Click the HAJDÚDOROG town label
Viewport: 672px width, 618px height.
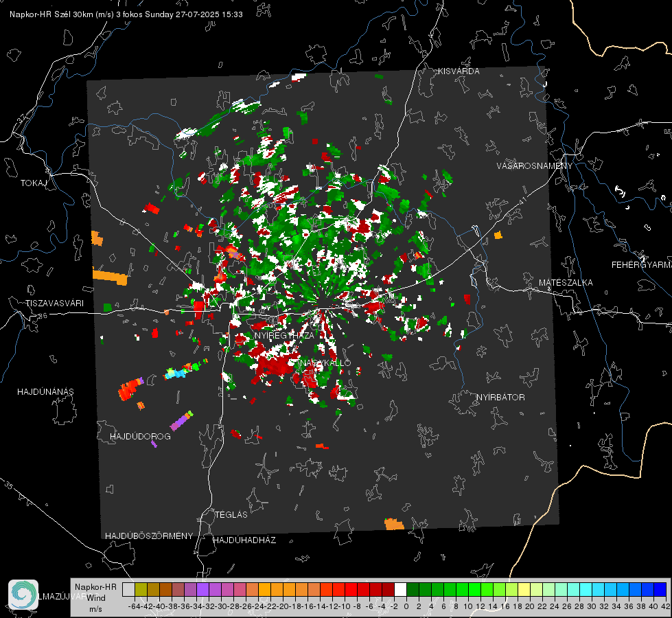click(140, 436)
